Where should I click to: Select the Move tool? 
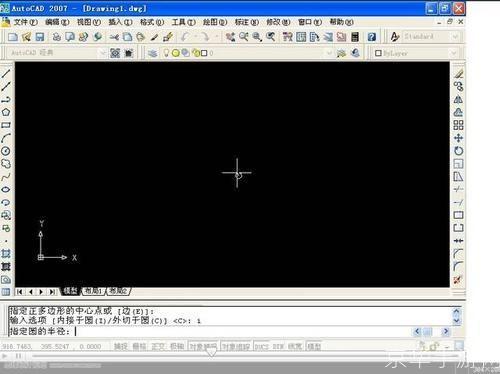click(x=459, y=138)
